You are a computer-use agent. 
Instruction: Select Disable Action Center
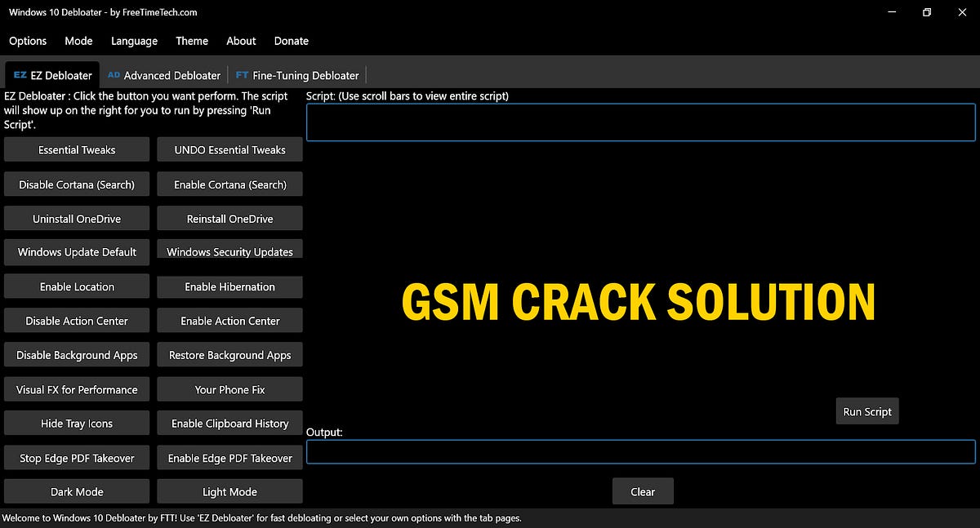click(77, 321)
